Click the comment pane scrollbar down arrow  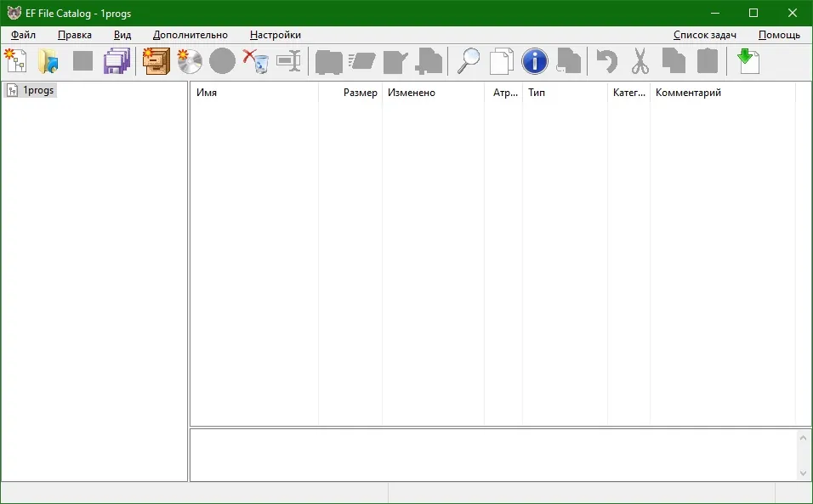click(x=803, y=473)
